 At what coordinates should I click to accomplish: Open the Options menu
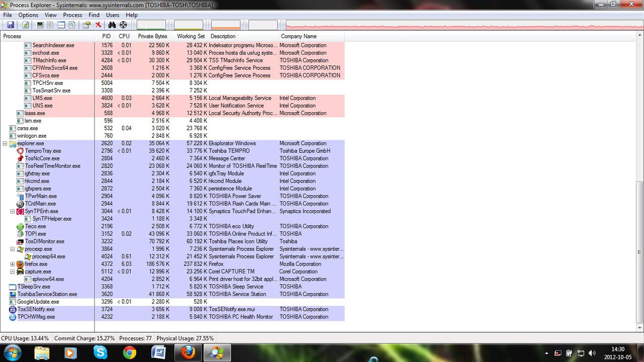tap(28, 15)
